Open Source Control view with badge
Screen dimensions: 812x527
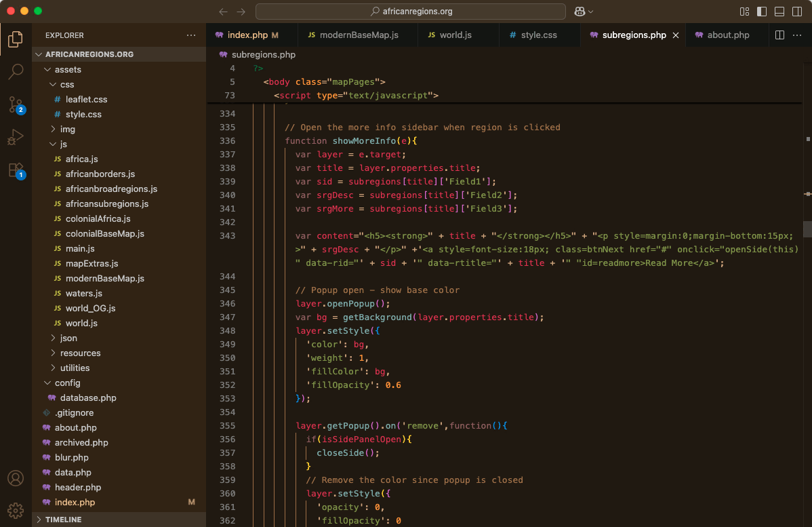coord(16,104)
